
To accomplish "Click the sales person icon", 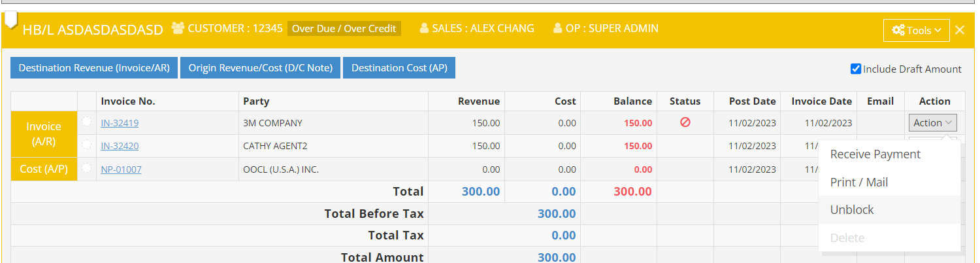I will [x=424, y=28].
